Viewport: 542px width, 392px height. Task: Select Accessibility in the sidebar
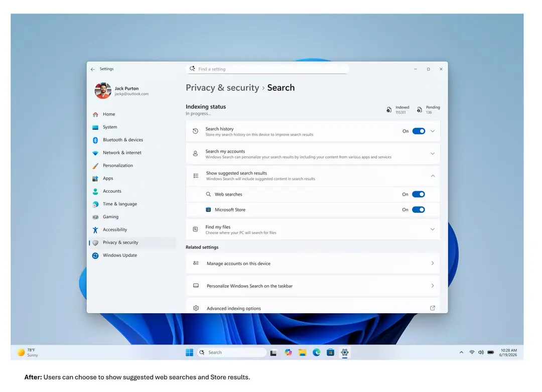click(115, 229)
